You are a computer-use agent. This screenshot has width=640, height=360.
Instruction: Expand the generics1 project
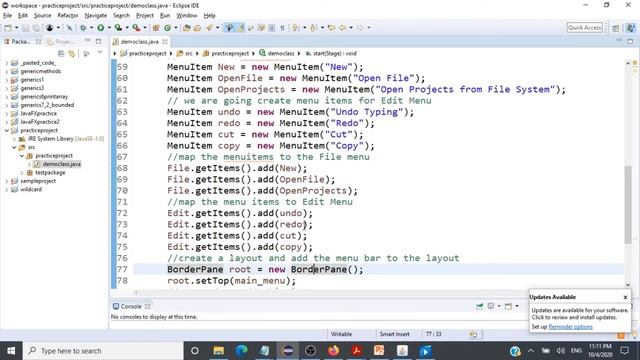(7, 80)
